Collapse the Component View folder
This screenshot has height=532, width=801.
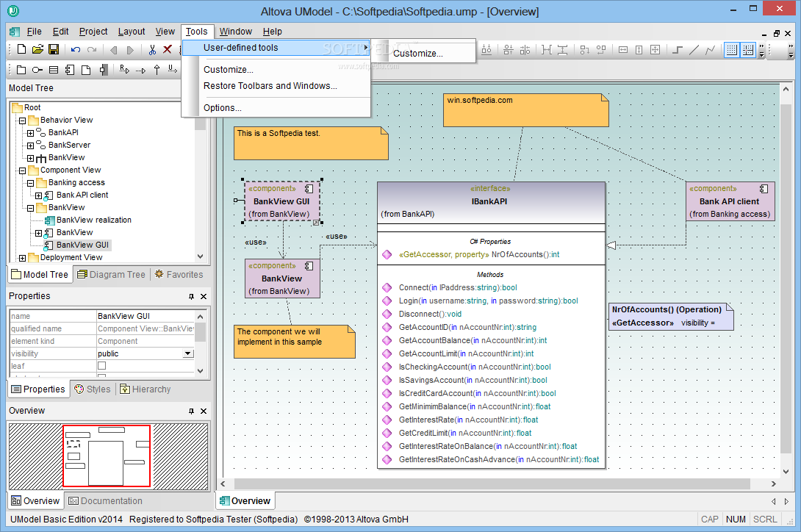(x=23, y=170)
